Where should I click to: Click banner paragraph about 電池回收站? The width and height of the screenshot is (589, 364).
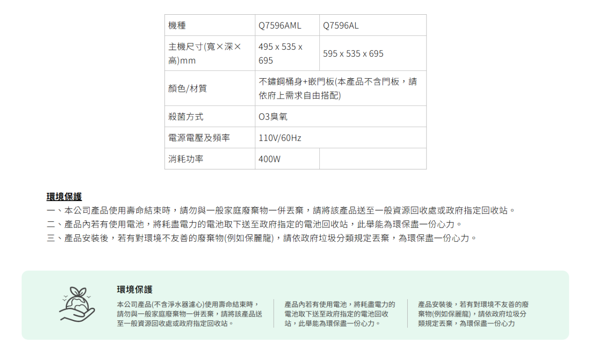340,314
